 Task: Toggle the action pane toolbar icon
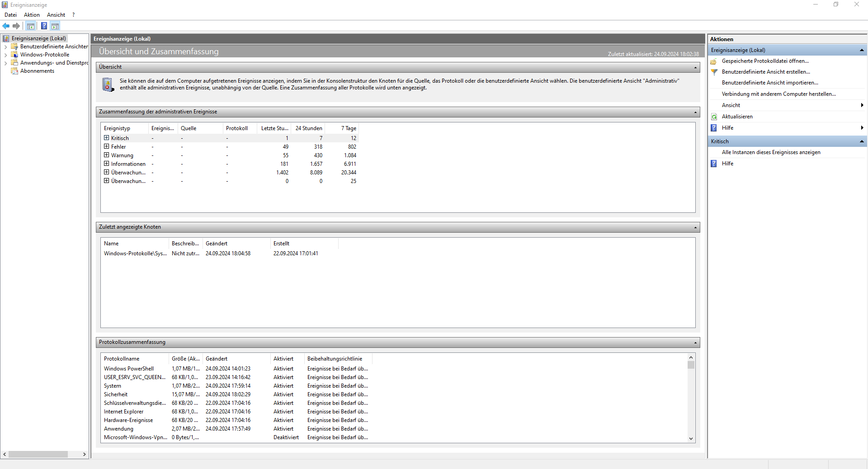pyautogui.click(x=55, y=26)
